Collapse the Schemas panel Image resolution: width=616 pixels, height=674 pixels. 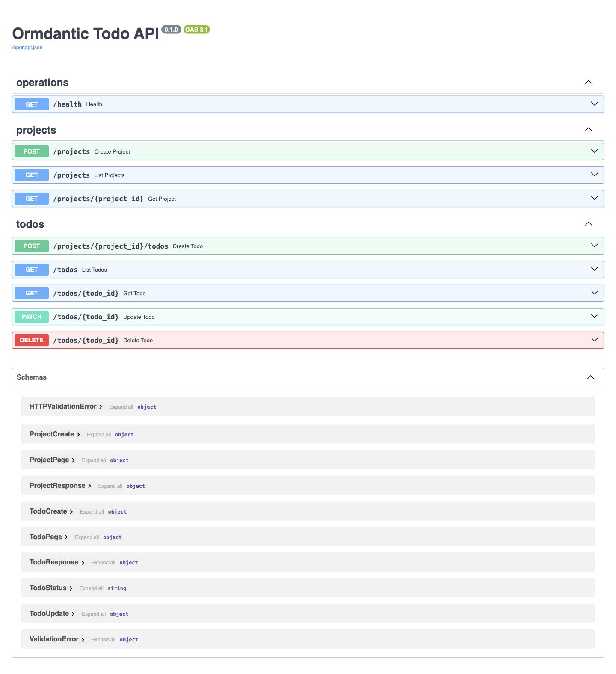click(591, 377)
